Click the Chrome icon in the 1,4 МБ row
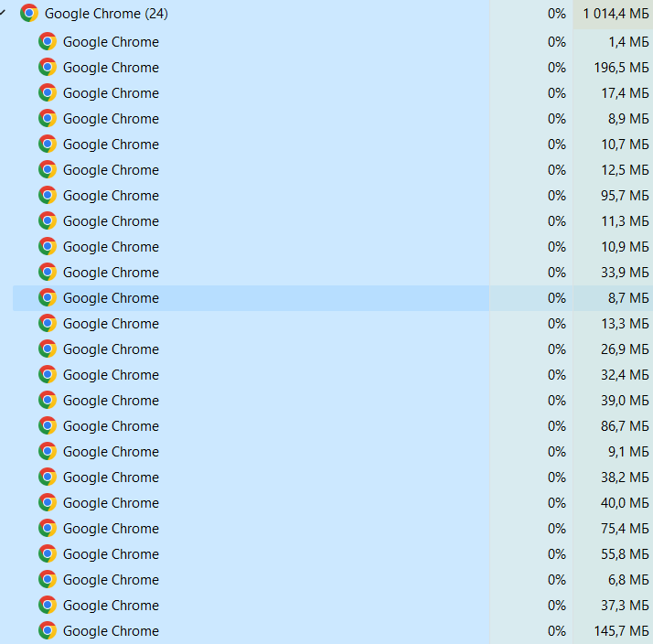The height and width of the screenshot is (644, 653). [48, 42]
